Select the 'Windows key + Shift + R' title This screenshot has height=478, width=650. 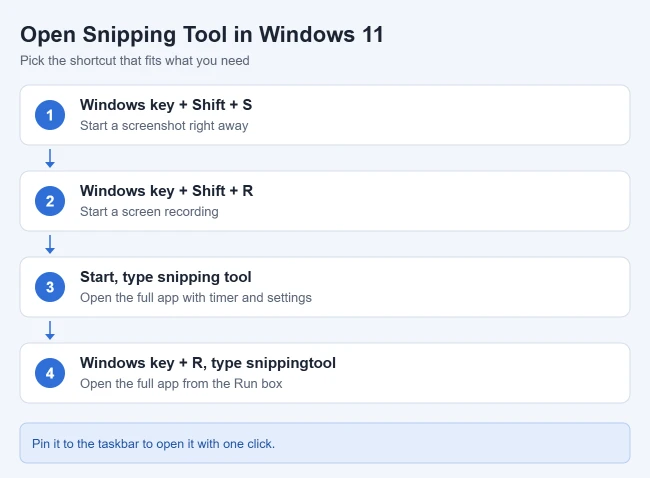166,191
